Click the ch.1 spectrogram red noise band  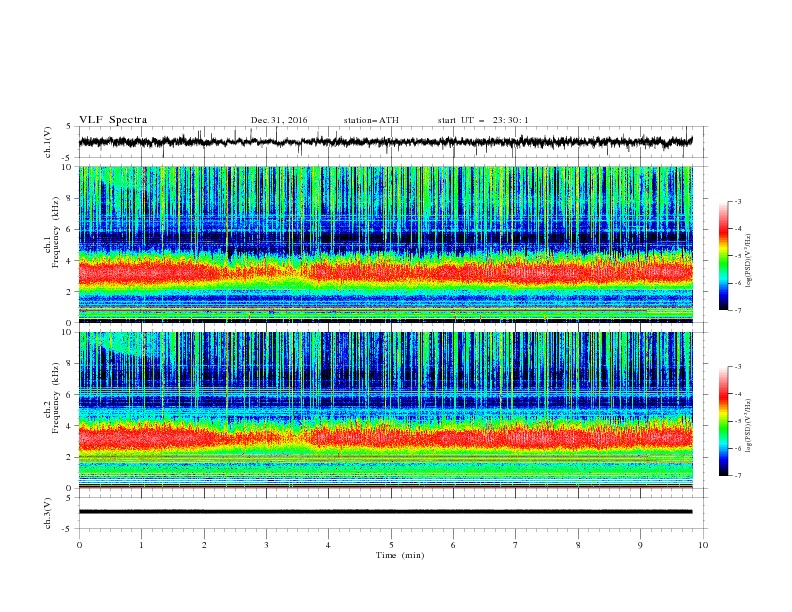tap(385, 274)
